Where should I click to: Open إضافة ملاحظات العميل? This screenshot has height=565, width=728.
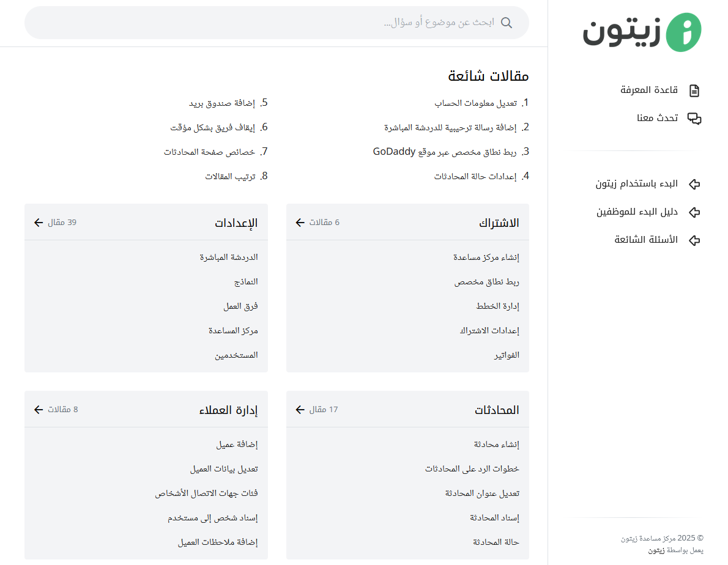click(x=218, y=542)
